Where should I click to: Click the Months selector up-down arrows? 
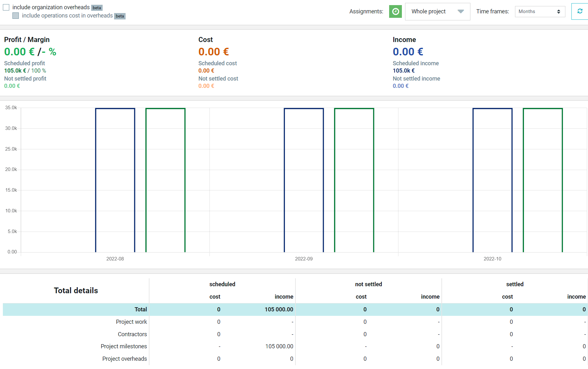point(558,12)
